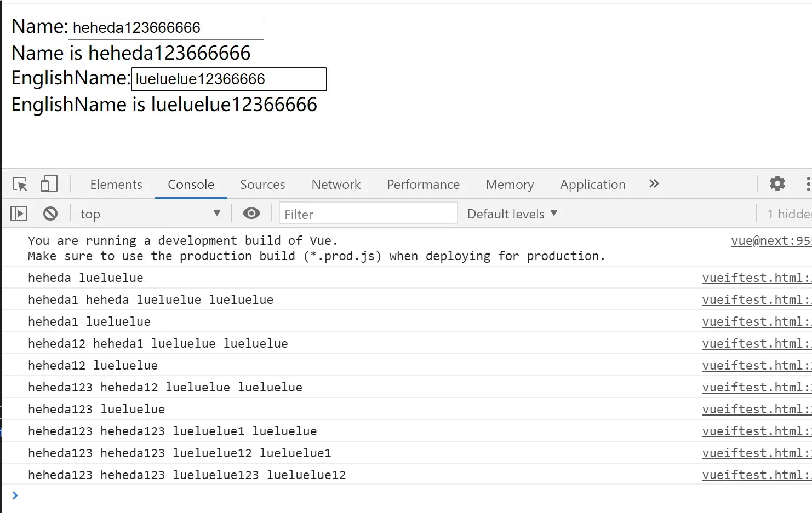Focus the Name text field
Image resolution: width=812 pixels, height=513 pixels.
click(166, 28)
